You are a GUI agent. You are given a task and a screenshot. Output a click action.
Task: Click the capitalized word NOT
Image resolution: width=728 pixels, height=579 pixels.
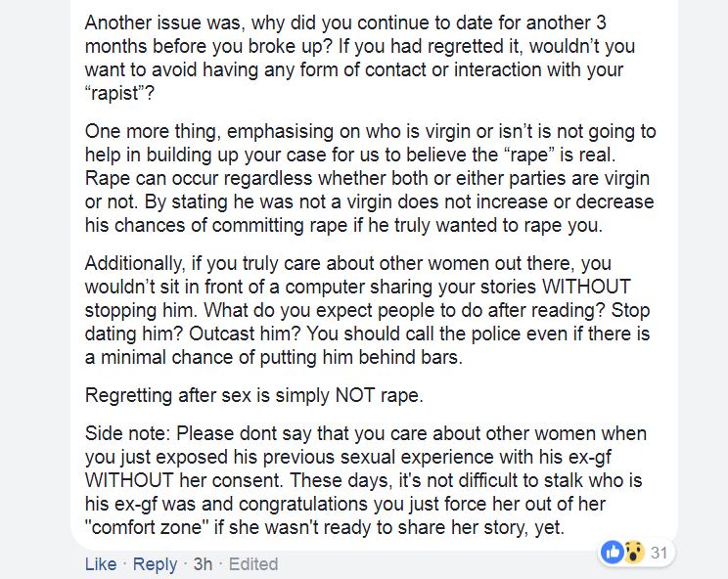pyautogui.click(x=355, y=395)
